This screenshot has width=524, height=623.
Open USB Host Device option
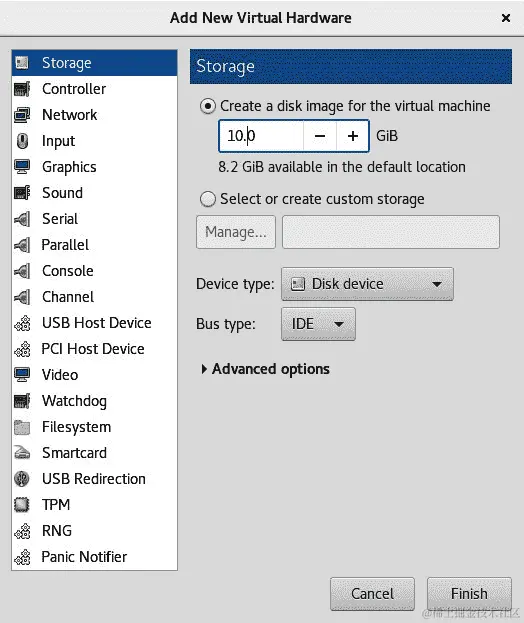click(95, 323)
